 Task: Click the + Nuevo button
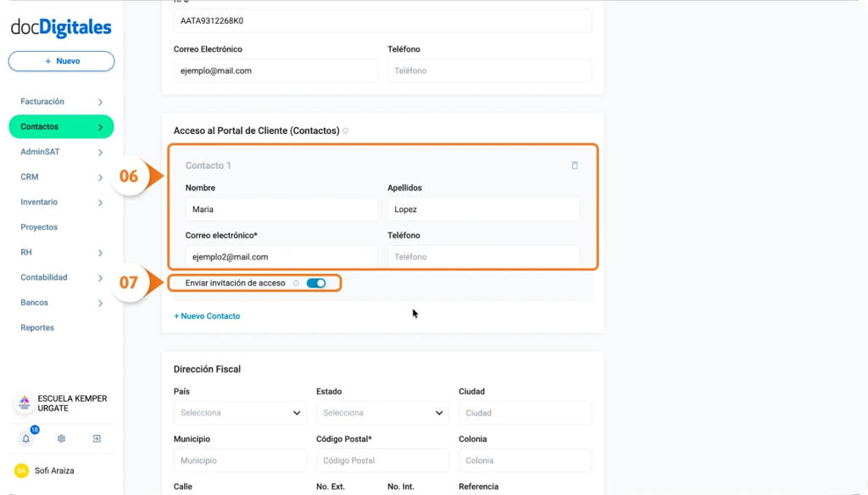[61, 60]
